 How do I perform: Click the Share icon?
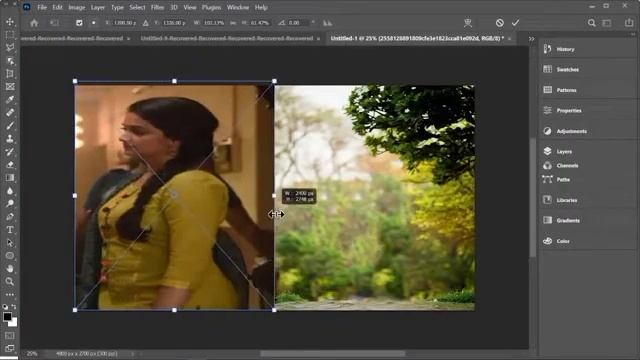[x=629, y=23]
